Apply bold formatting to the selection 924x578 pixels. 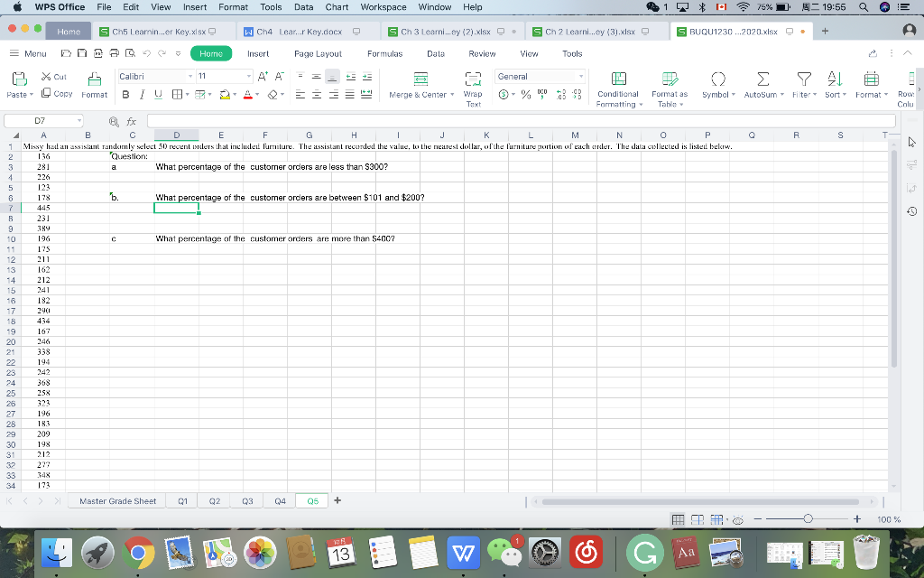[x=126, y=94]
